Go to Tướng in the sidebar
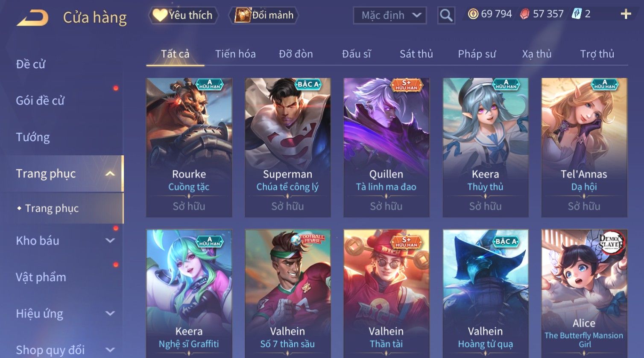644x358 pixels. (x=33, y=137)
